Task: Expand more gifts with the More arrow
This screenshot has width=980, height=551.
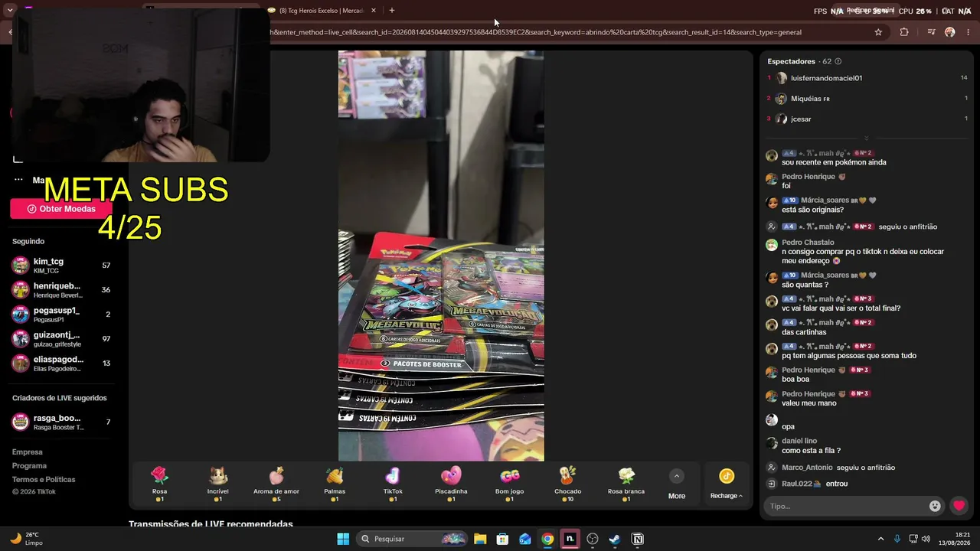Action: coord(677,484)
